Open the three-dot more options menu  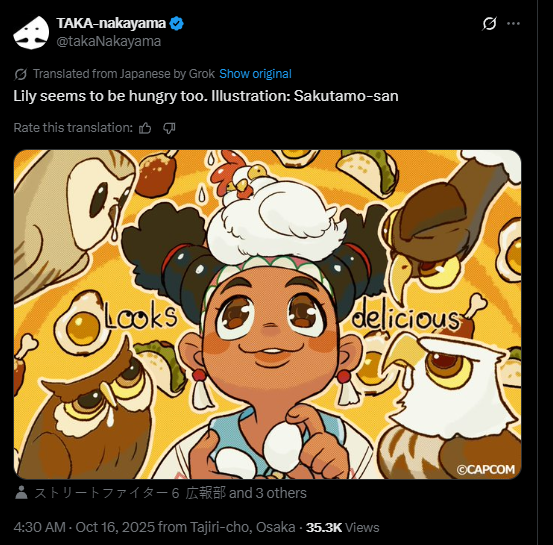[513, 24]
